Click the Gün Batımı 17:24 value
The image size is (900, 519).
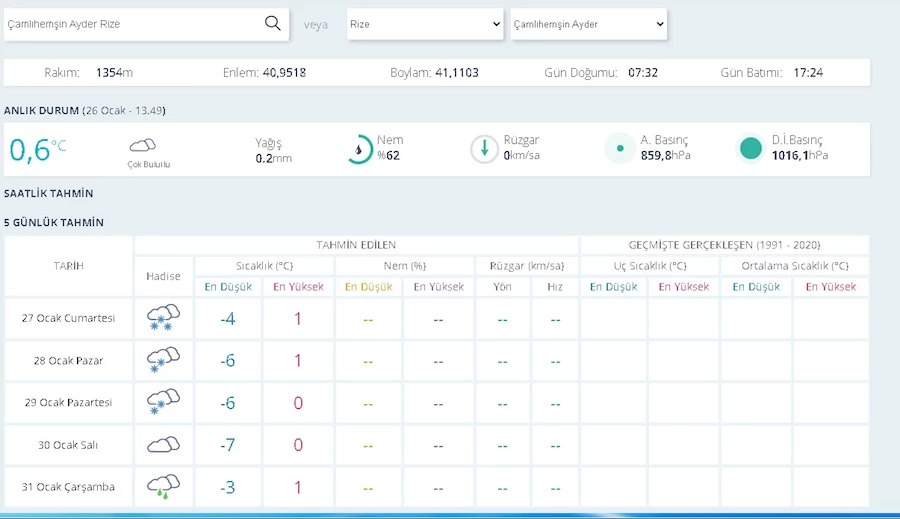[x=808, y=73]
